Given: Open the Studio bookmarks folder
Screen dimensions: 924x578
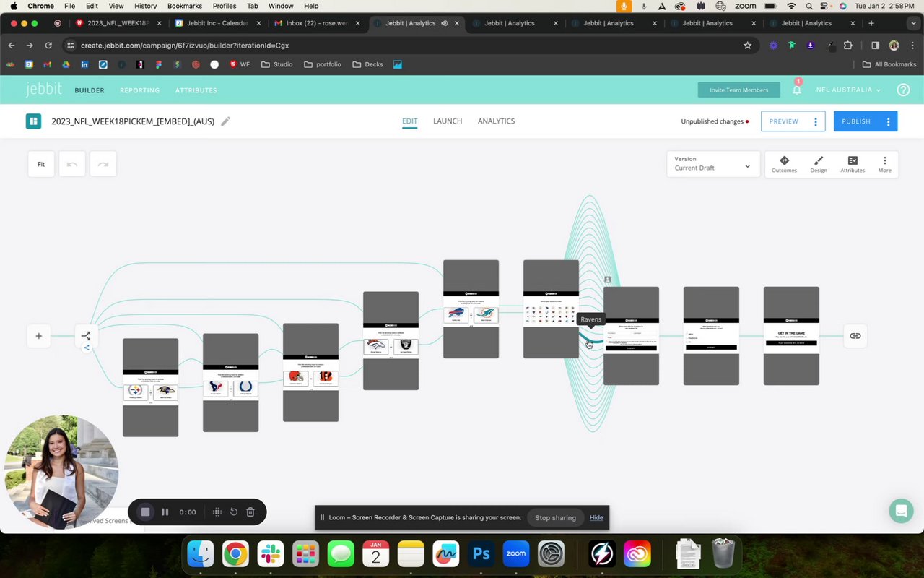Looking at the screenshot, I should coord(276,64).
